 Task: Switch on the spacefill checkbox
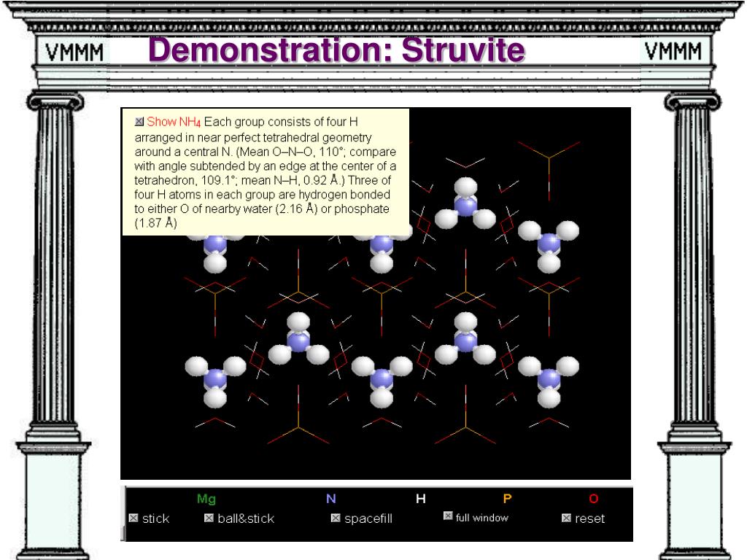pyautogui.click(x=336, y=518)
